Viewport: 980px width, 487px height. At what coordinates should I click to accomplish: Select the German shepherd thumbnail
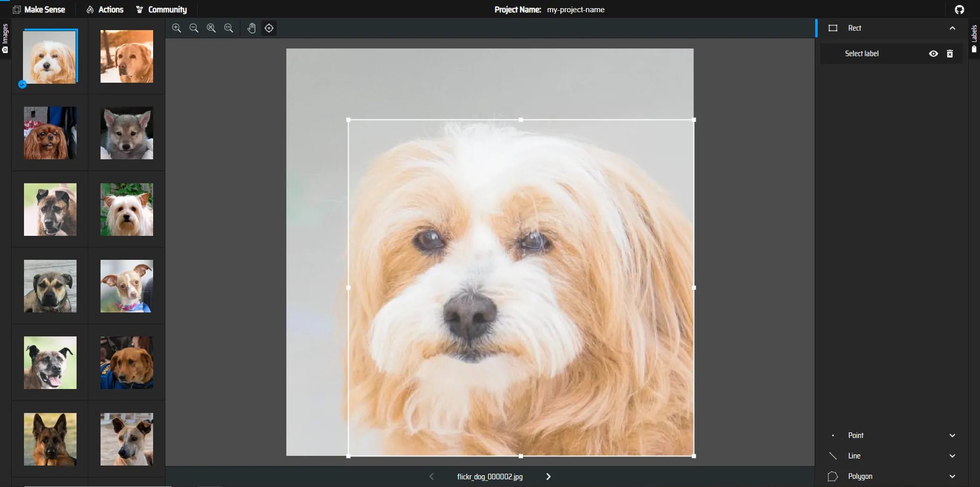pyautogui.click(x=50, y=439)
